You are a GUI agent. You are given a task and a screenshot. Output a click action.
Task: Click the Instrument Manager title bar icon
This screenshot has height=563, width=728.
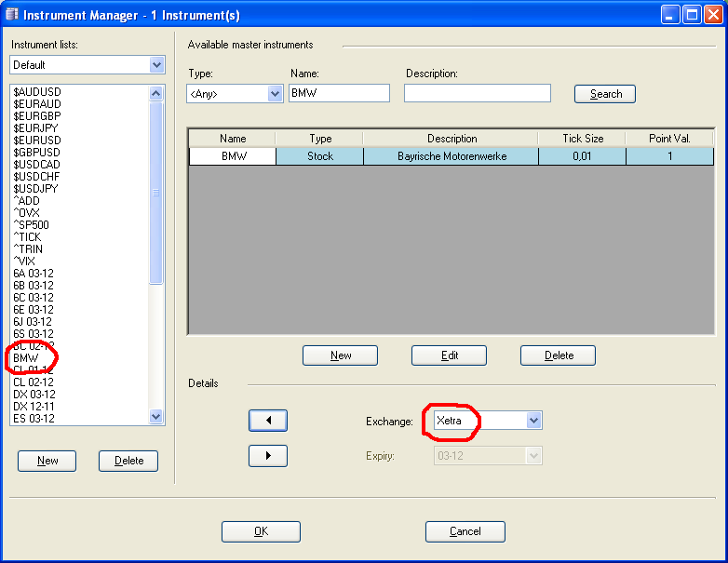coord(11,14)
